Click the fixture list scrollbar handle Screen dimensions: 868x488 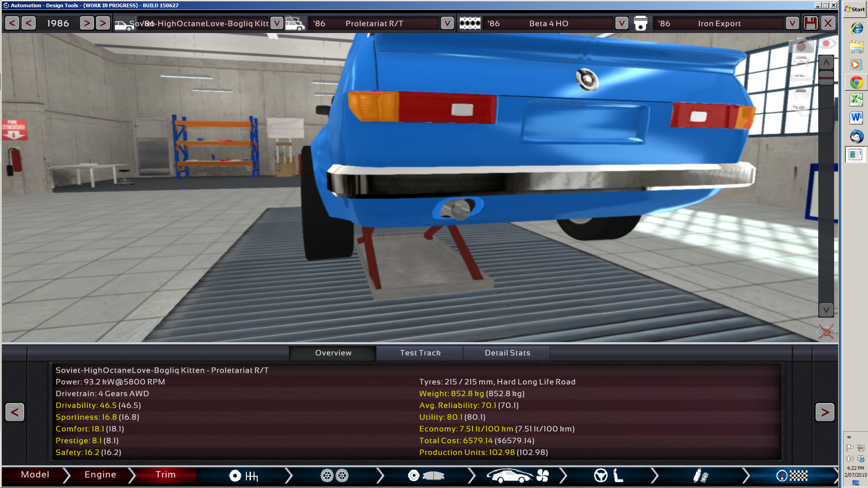pos(826,78)
